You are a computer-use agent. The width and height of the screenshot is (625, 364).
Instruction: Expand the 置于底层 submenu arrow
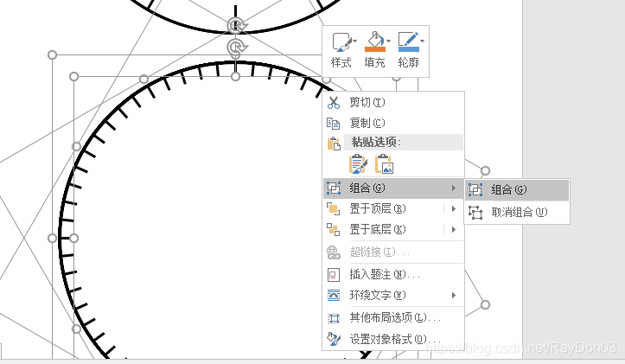[454, 229]
